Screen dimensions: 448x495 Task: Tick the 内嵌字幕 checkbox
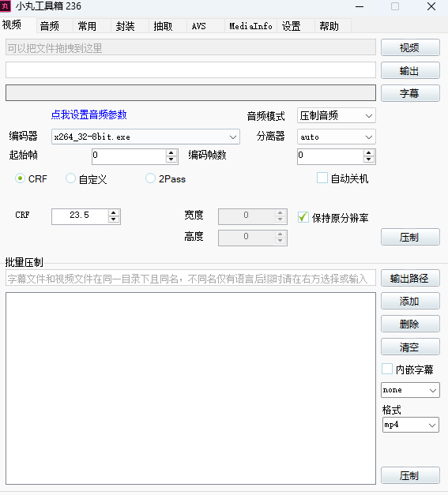pyautogui.click(x=387, y=369)
